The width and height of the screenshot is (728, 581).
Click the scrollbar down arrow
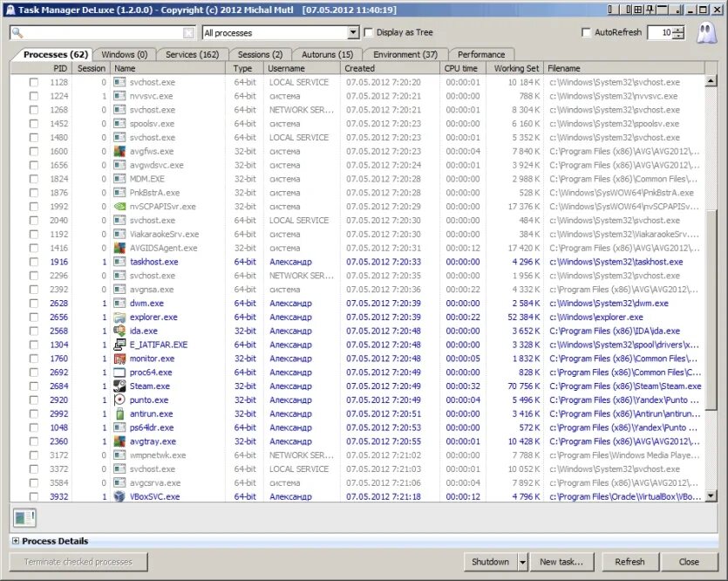coord(711,496)
